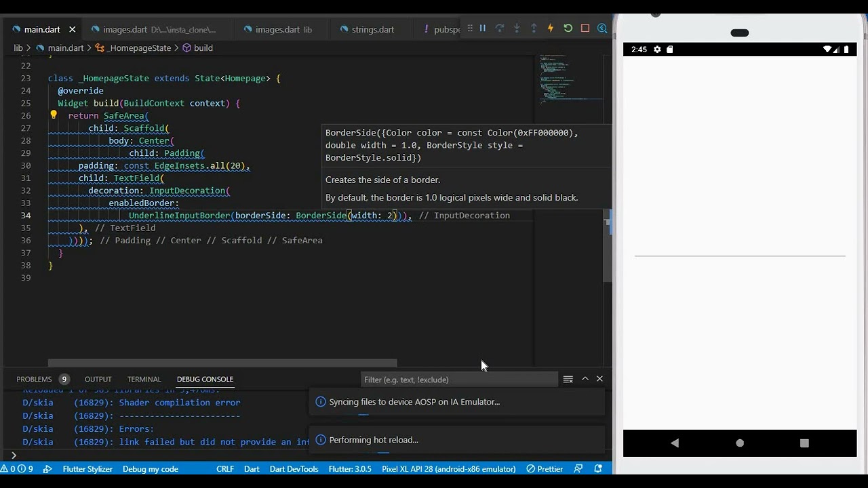Click the code minimap preview
This screenshot has width=868, height=488.
pos(572,80)
